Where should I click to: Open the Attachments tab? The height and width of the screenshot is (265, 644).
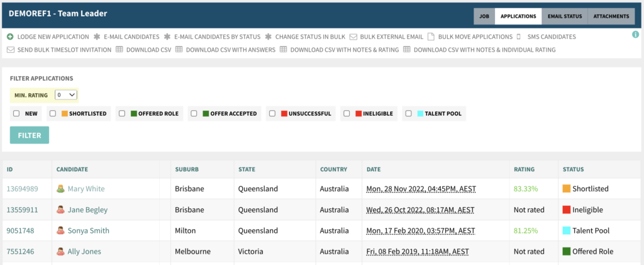611,16
